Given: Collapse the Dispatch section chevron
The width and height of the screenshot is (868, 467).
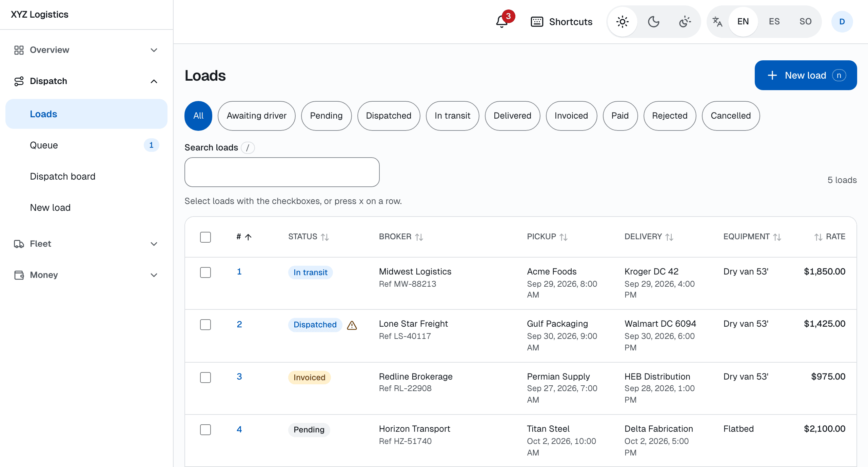Looking at the screenshot, I should (x=154, y=81).
